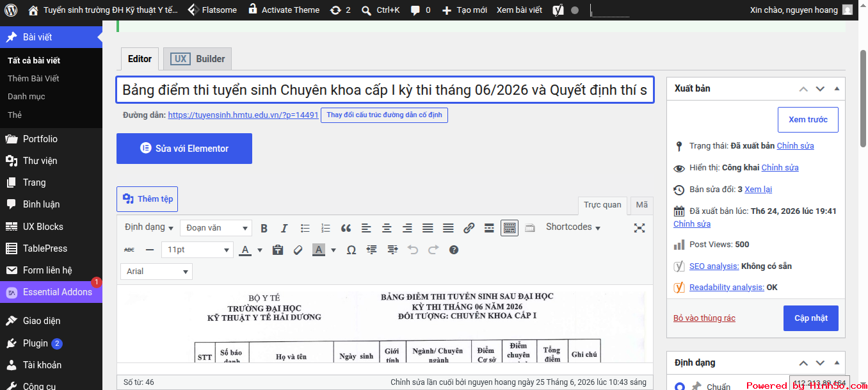Open the 11pt font size dropdown
Viewport: 868px width, 390px height.
point(197,250)
